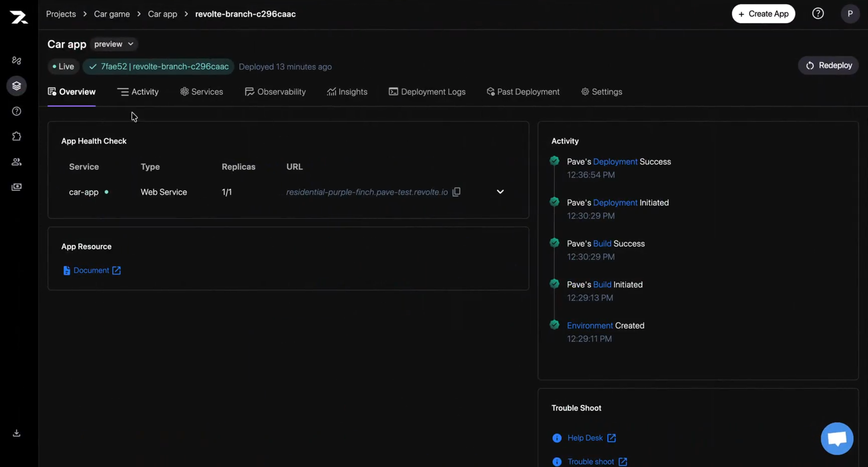The width and height of the screenshot is (868, 467).
Task: Open the sidebar help circle icon
Action: point(17,111)
